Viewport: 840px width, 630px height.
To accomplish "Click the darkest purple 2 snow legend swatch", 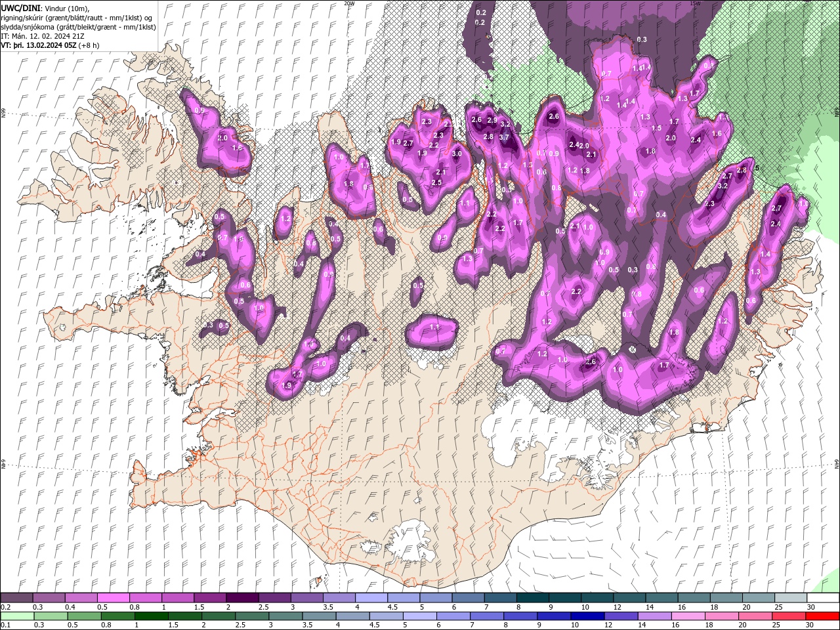I will tap(241, 598).
